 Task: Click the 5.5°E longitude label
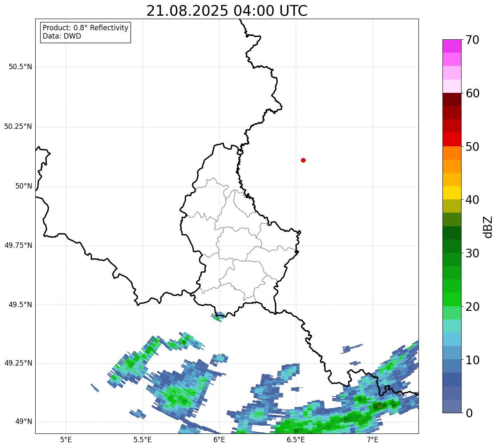(x=143, y=439)
